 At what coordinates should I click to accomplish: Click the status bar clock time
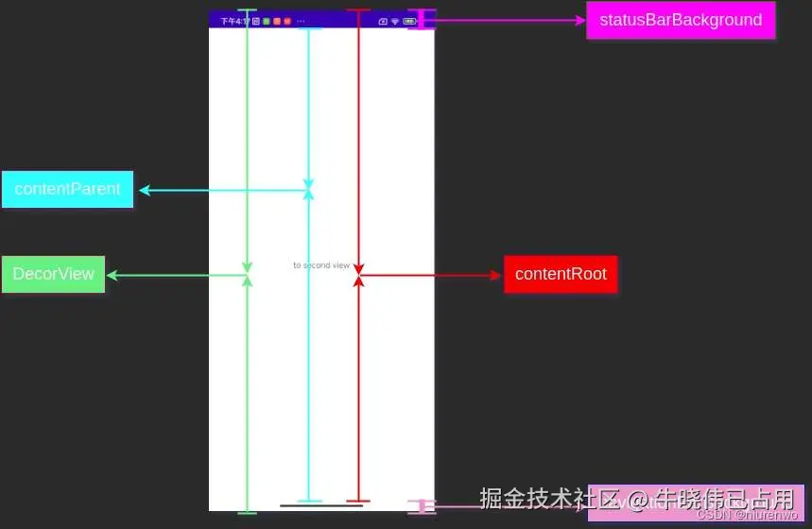click(x=234, y=21)
